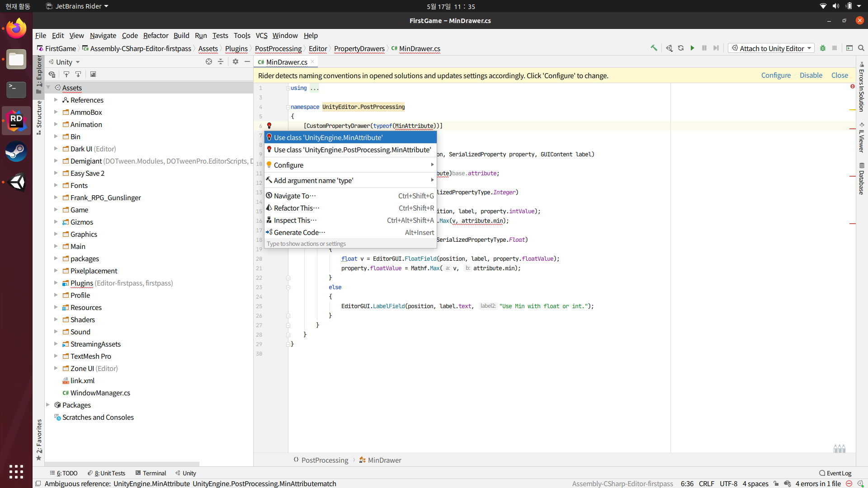This screenshot has height=488, width=868.
Task: Open the Configure submenu in popup
Action: click(350, 165)
